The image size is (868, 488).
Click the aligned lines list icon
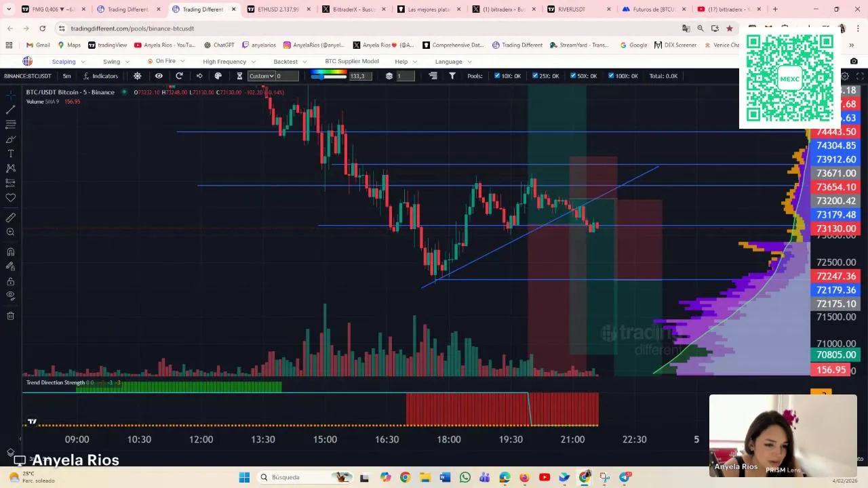(x=433, y=76)
